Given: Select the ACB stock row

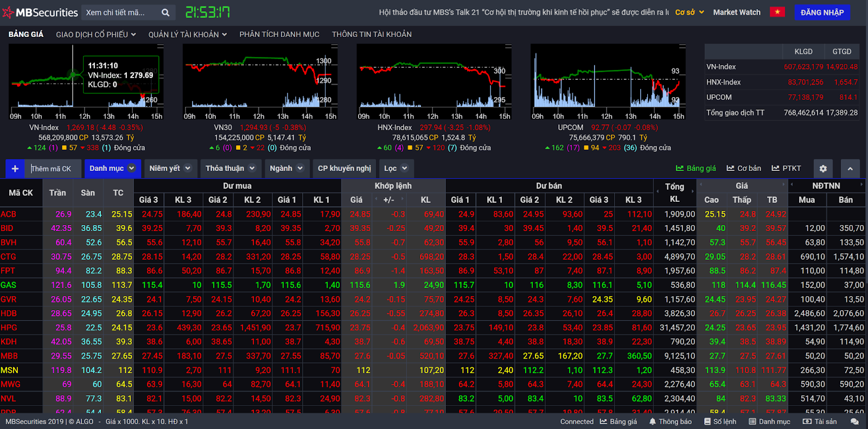Looking at the screenshot, I should [x=432, y=214].
